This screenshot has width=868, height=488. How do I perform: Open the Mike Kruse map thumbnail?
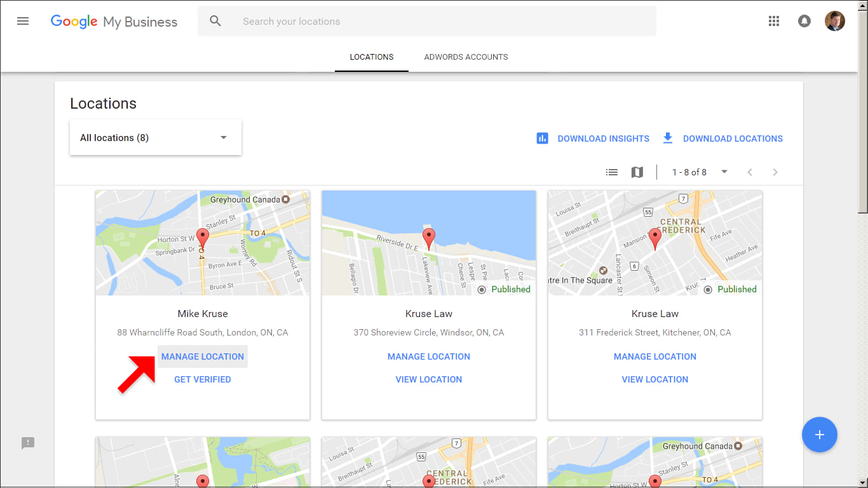(x=203, y=243)
